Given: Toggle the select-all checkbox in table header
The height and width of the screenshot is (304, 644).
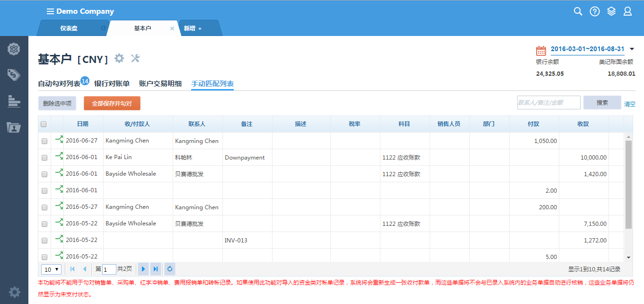Looking at the screenshot, I should click(44, 124).
